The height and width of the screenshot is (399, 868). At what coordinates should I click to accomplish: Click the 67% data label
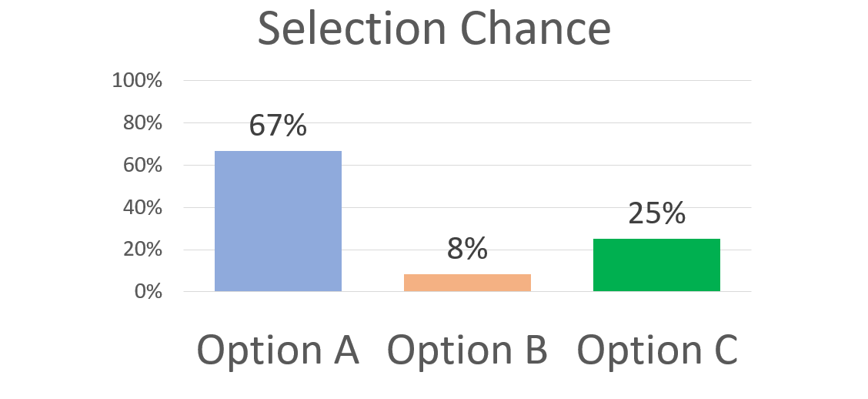[x=278, y=126]
